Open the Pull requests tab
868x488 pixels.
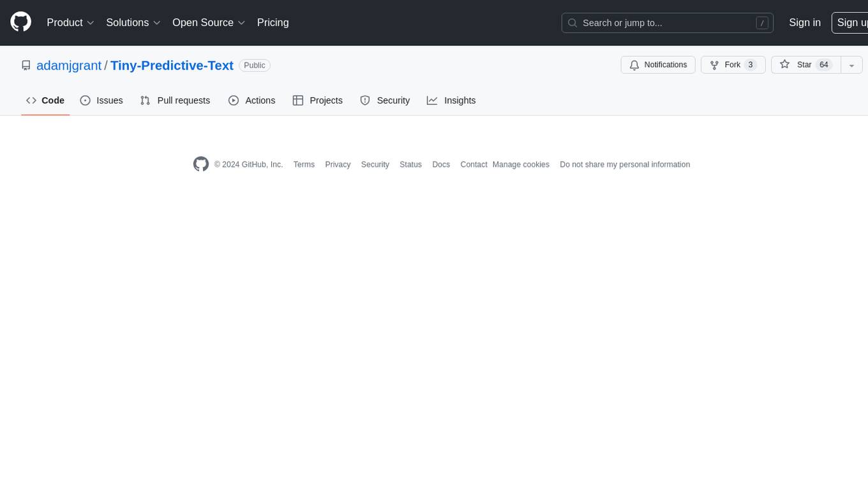175,100
